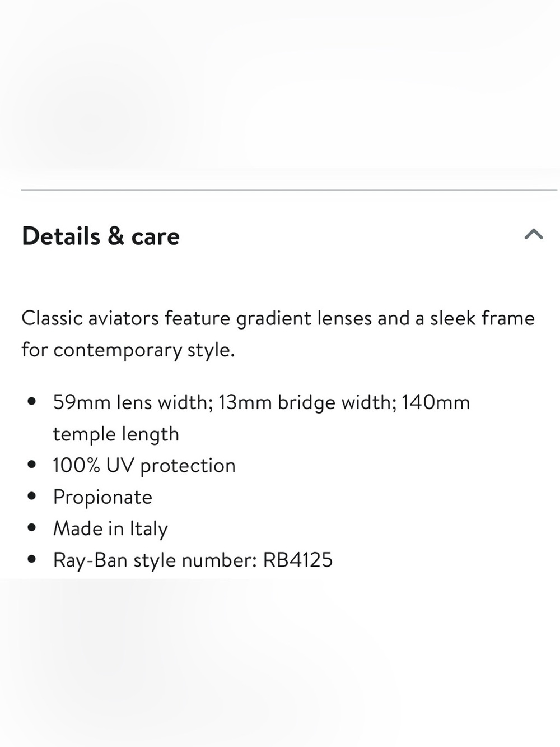
Task: Click the divider line above Details & care
Action: coord(289,190)
